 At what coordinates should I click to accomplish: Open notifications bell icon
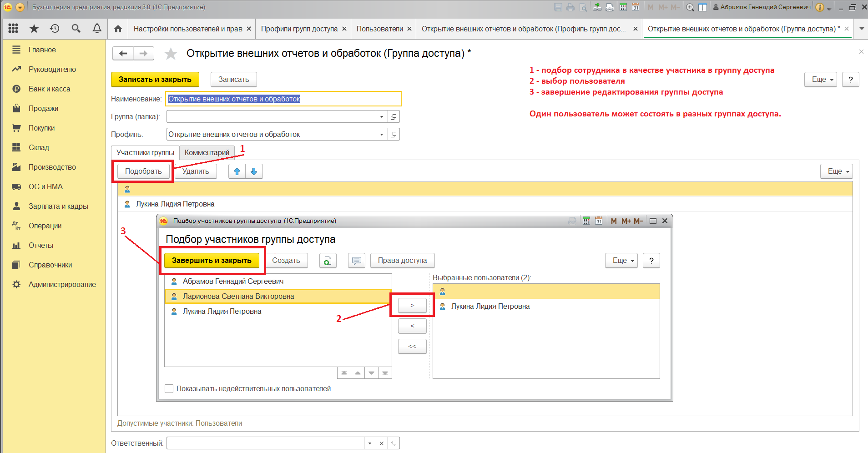click(97, 29)
